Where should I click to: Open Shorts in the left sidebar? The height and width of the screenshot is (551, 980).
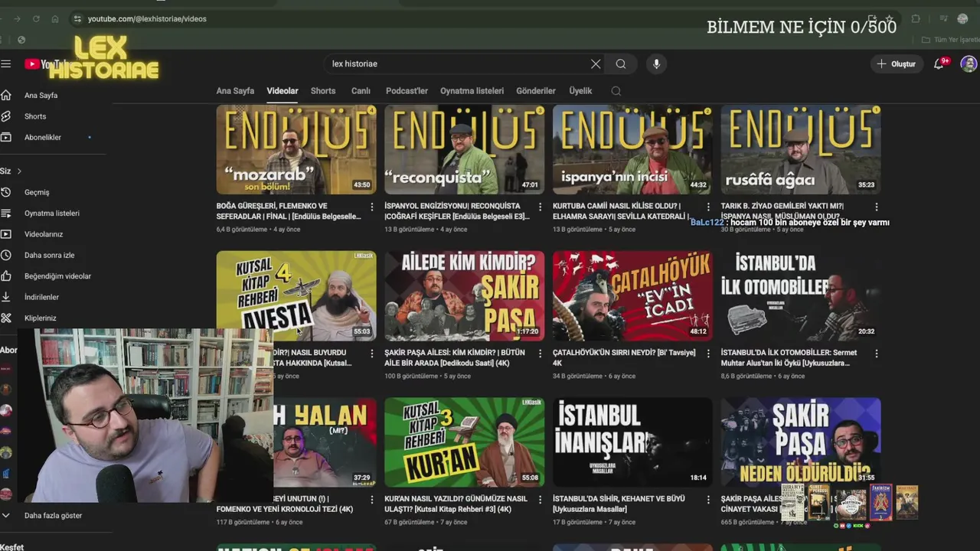[x=35, y=116]
